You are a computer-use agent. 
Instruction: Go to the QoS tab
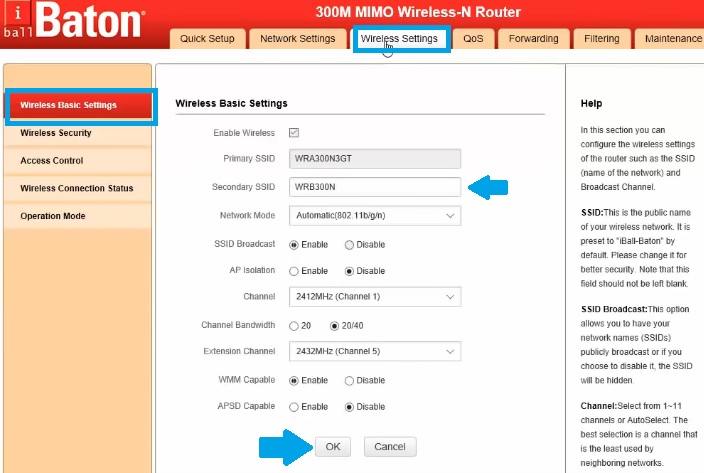coord(473,39)
